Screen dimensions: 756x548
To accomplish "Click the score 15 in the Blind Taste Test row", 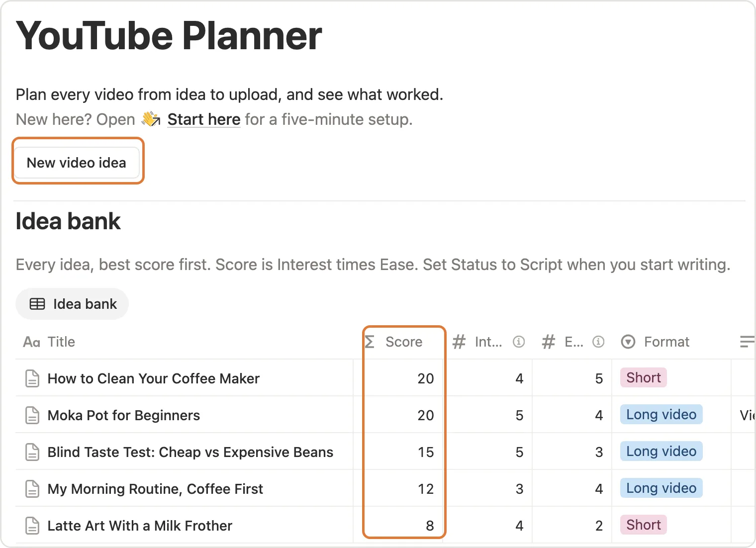I will tap(426, 452).
